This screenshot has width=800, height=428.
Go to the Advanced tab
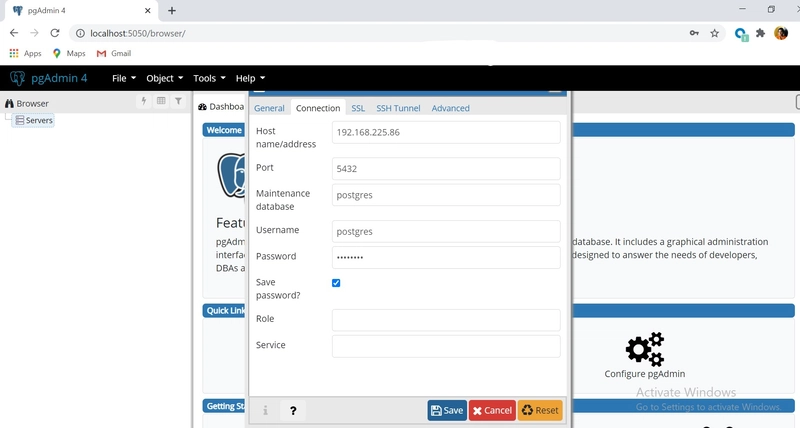pos(451,108)
